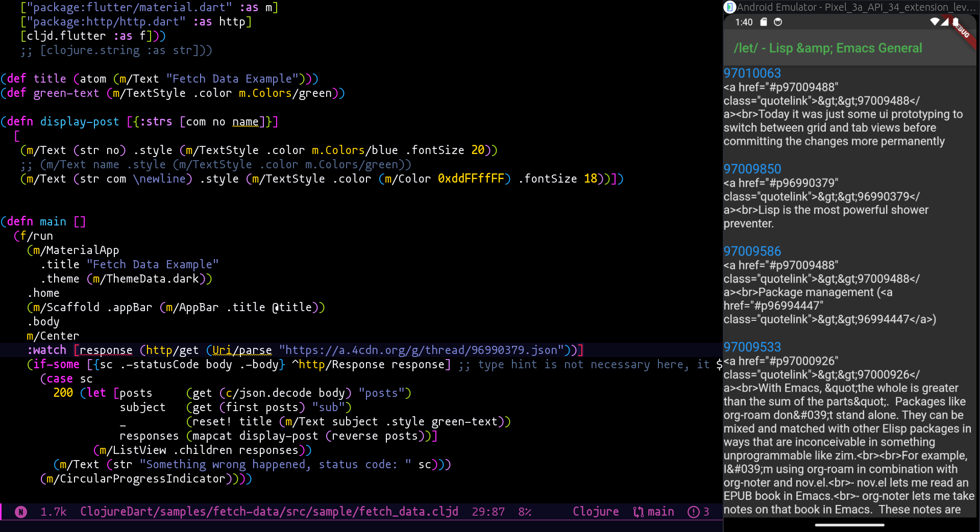Click the evil normal state N indicator
The width and height of the screenshot is (980, 532).
(x=21, y=512)
